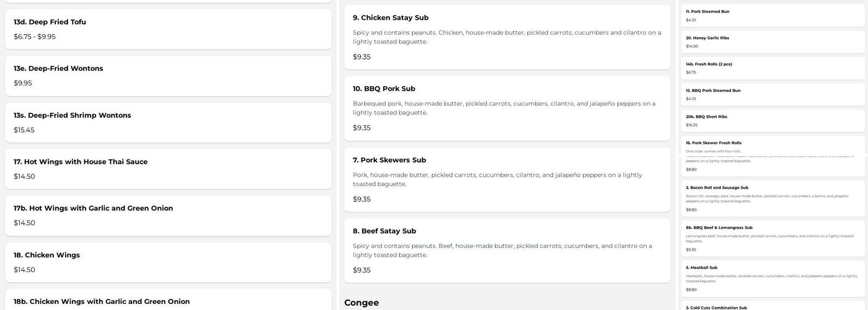Select the 8. Beef Satay Sub item

click(507, 250)
